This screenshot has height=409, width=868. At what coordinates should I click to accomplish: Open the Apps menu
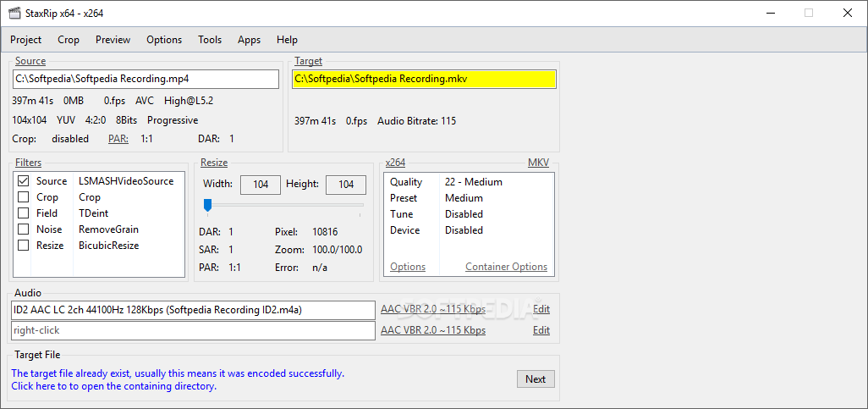click(x=249, y=40)
